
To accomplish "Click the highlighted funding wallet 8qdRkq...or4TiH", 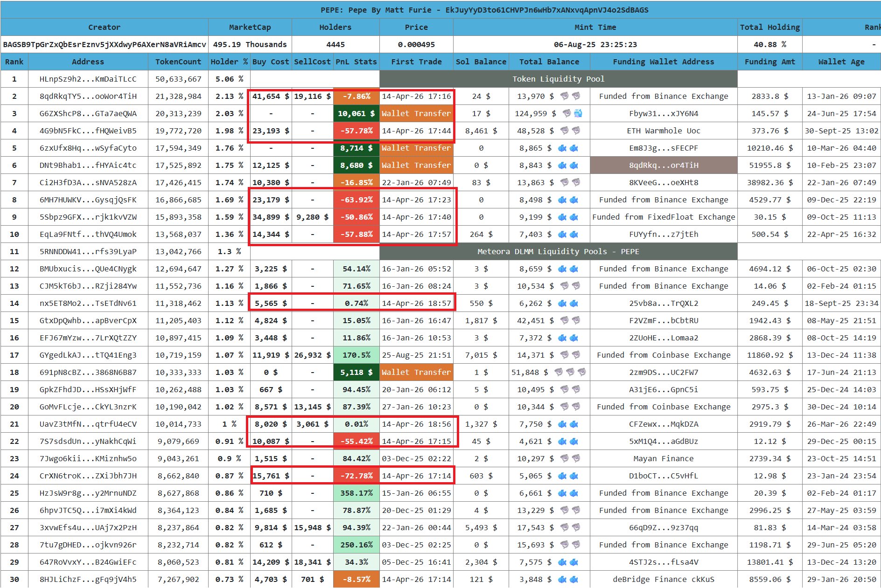I will click(x=663, y=165).
